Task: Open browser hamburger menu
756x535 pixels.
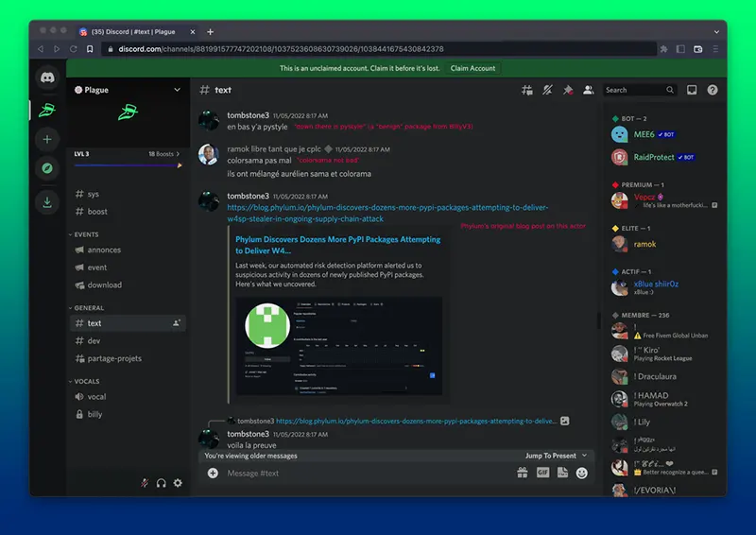Action: (715, 49)
